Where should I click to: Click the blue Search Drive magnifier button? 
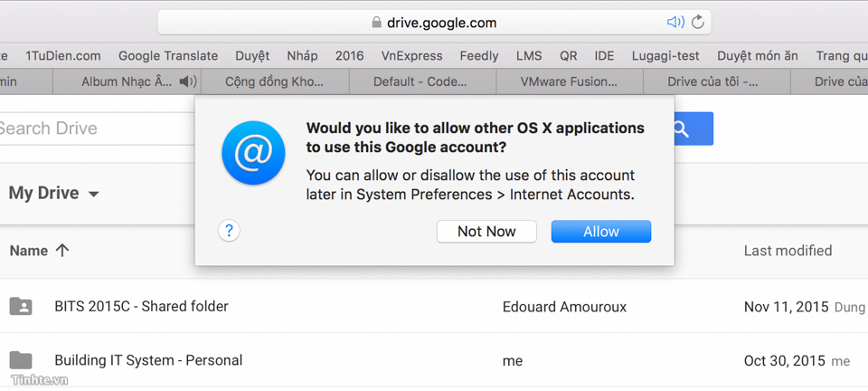click(x=693, y=129)
